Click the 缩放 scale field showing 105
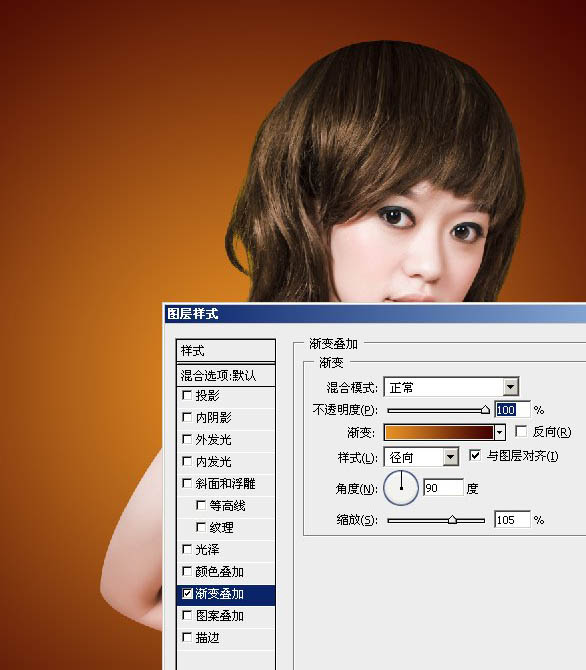The image size is (586, 670). (x=512, y=520)
